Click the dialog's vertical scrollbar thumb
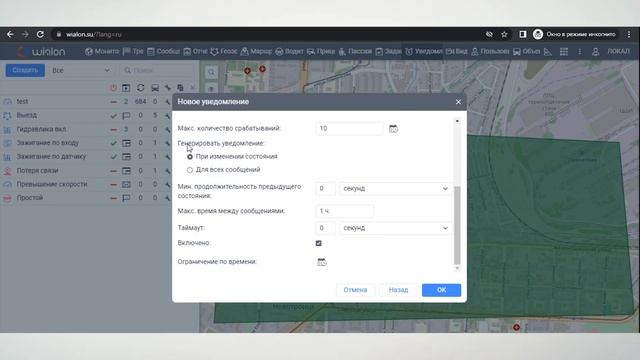 [457, 225]
